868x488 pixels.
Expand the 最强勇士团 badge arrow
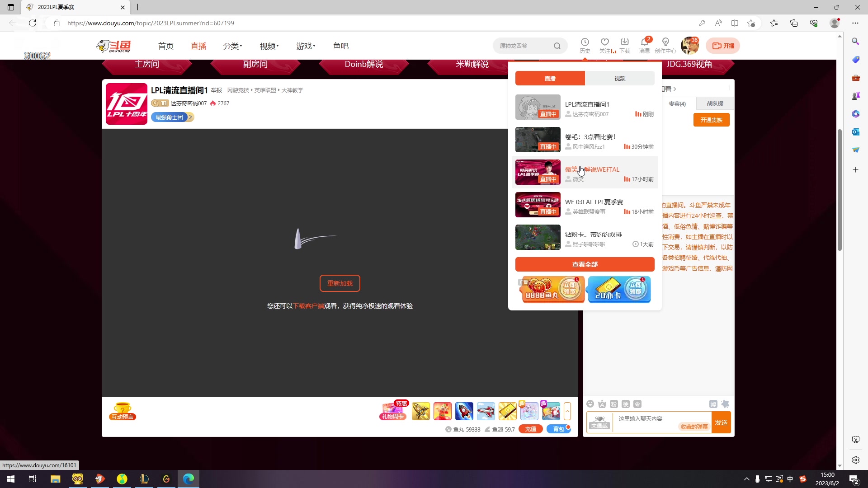pyautogui.click(x=191, y=117)
